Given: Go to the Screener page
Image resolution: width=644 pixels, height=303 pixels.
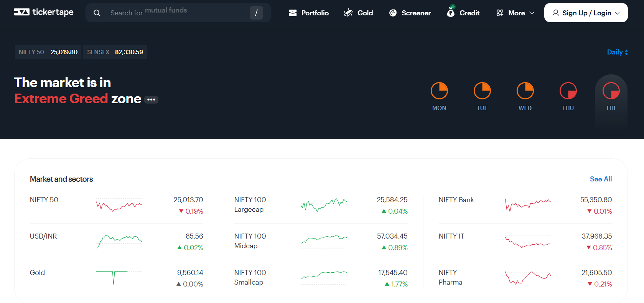Looking at the screenshot, I should (x=410, y=13).
